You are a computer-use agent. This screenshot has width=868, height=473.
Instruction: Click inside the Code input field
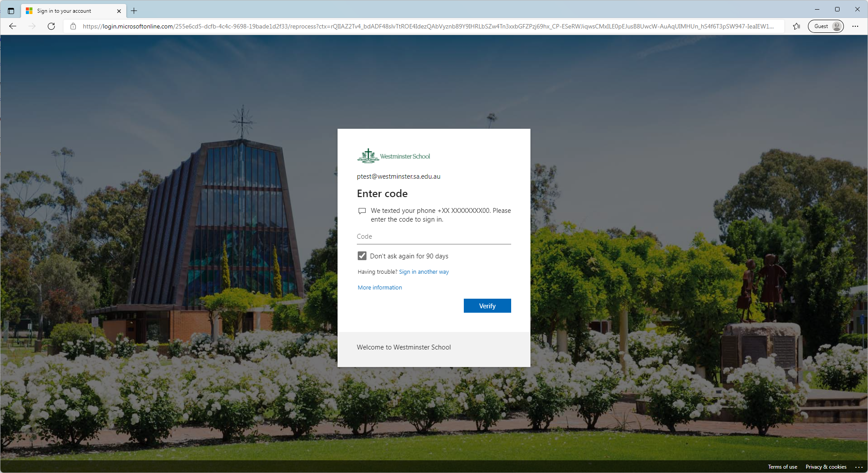(x=434, y=236)
